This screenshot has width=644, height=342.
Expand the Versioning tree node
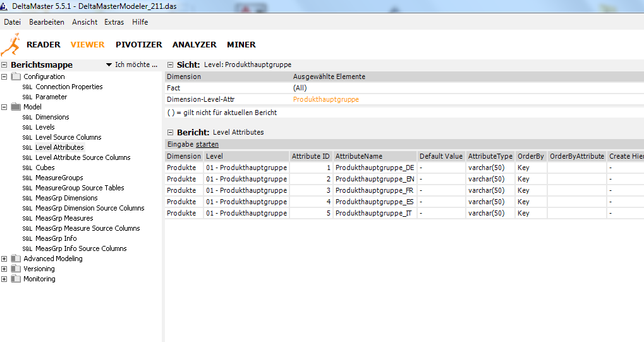pyautogui.click(x=4, y=269)
